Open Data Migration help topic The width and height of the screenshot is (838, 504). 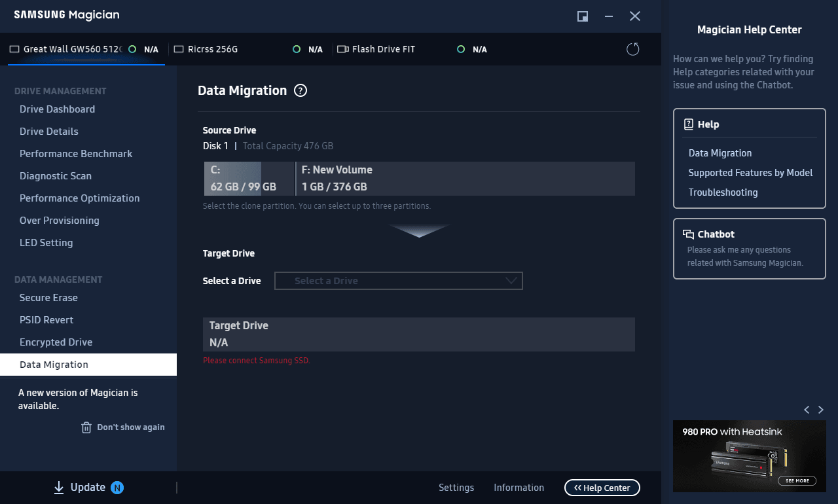(720, 153)
